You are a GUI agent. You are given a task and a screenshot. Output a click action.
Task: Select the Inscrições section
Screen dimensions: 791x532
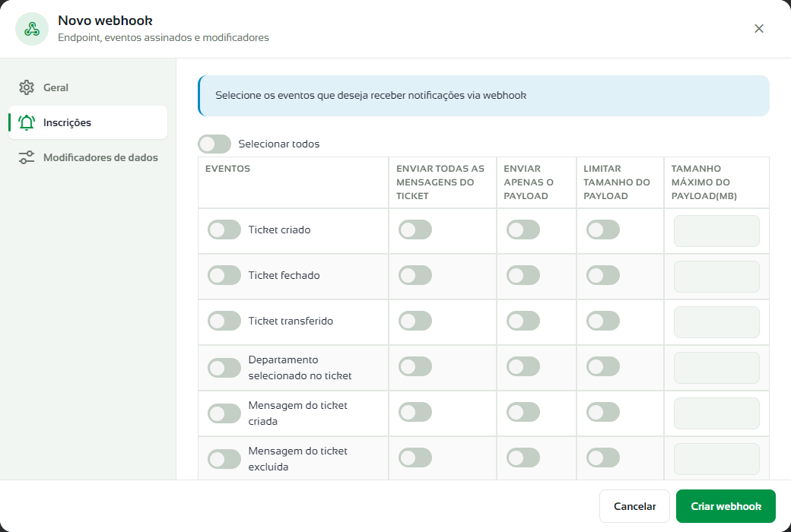pyautogui.click(x=87, y=122)
